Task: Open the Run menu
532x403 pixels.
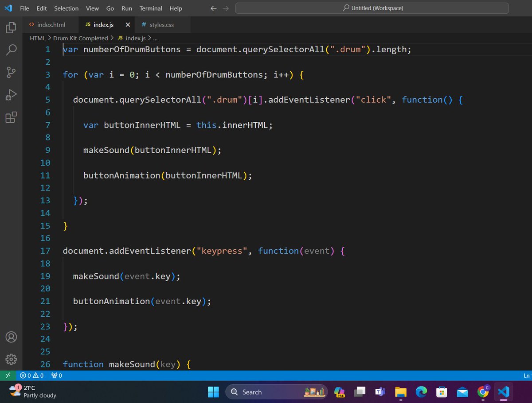Action: (126, 8)
